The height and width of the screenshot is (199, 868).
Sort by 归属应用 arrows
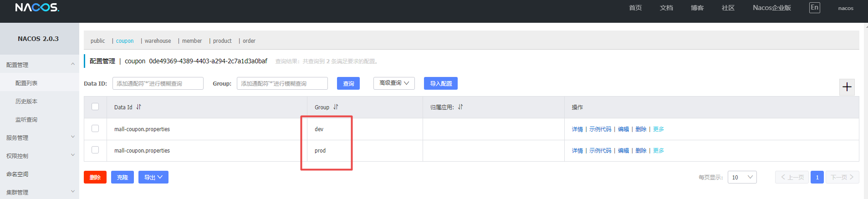(460, 107)
